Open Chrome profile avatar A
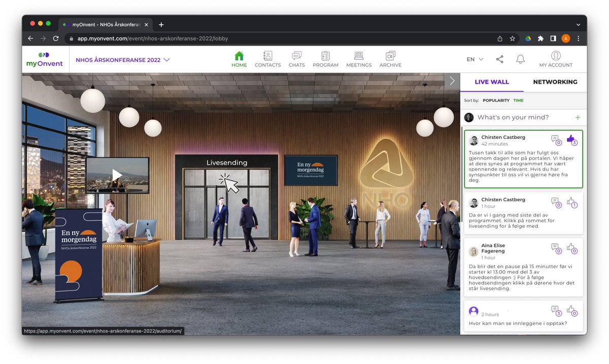Image resolution: width=609 pixels, height=364 pixels. (566, 39)
